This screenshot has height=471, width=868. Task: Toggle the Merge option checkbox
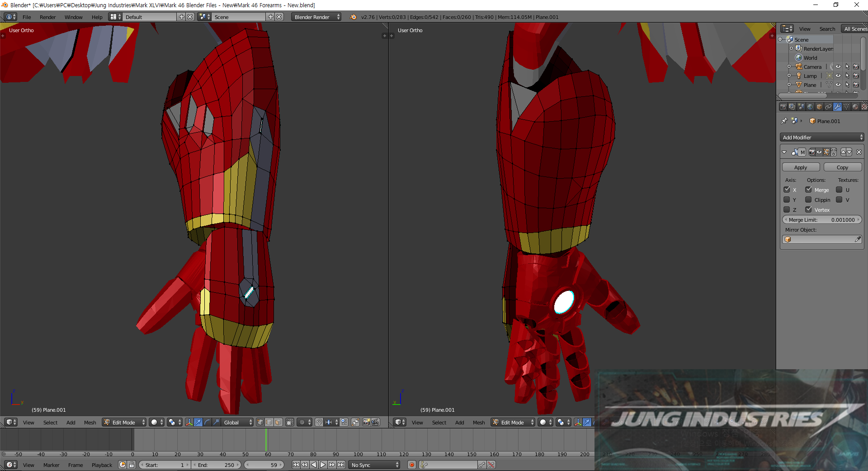point(808,190)
